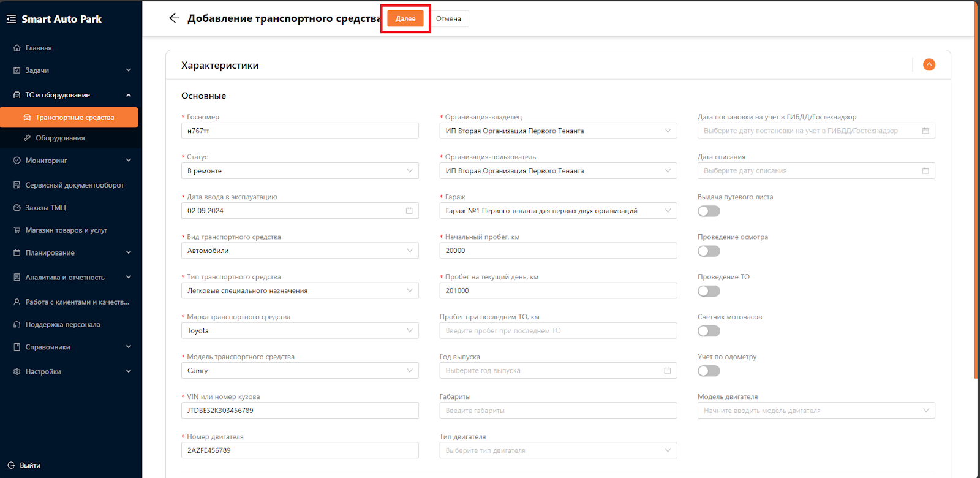Open calendar icon for Дата постановки на учет
Image resolution: width=980 pixels, height=478 pixels.
pyautogui.click(x=925, y=131)
